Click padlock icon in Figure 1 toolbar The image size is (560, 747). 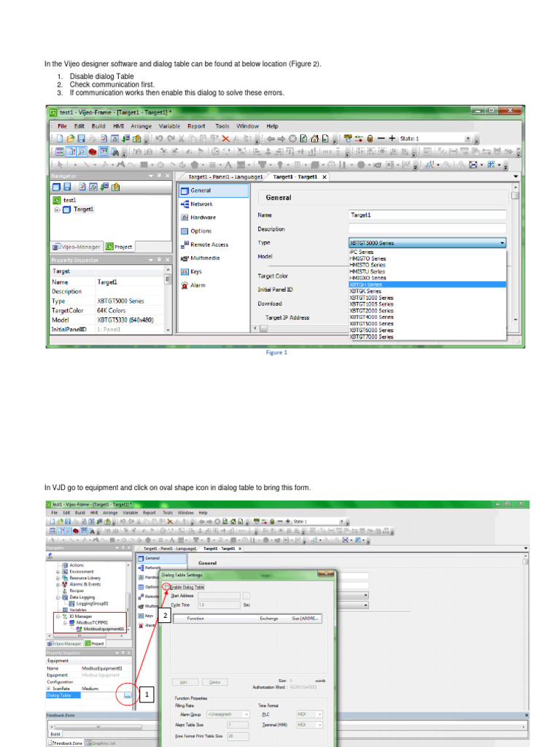click(370, 139)
